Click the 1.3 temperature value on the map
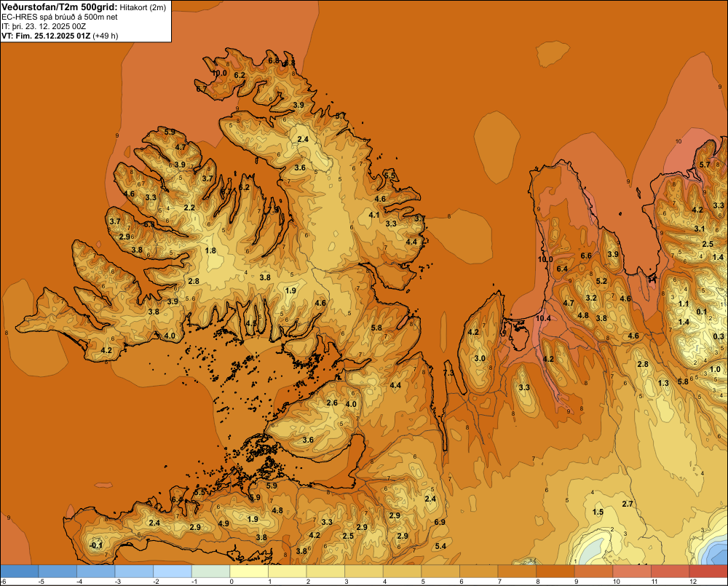728x586 pixels. pos(663,383)
